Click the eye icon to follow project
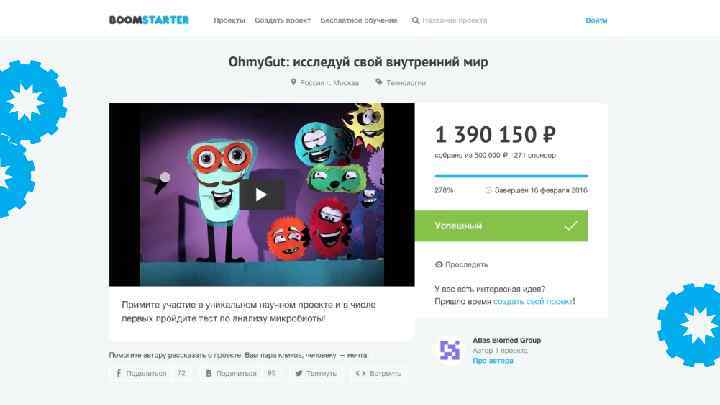 tap(439, 264)
